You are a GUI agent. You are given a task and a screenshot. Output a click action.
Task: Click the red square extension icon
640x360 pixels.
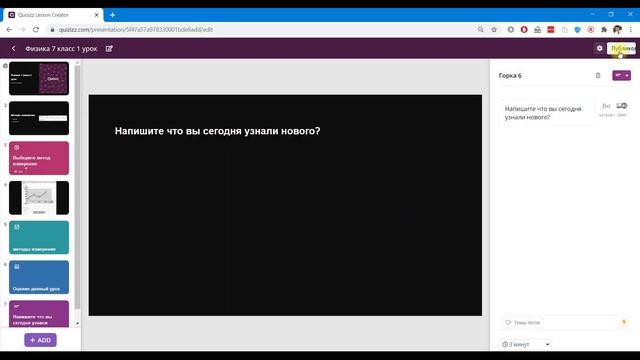(x=551, y=29)
